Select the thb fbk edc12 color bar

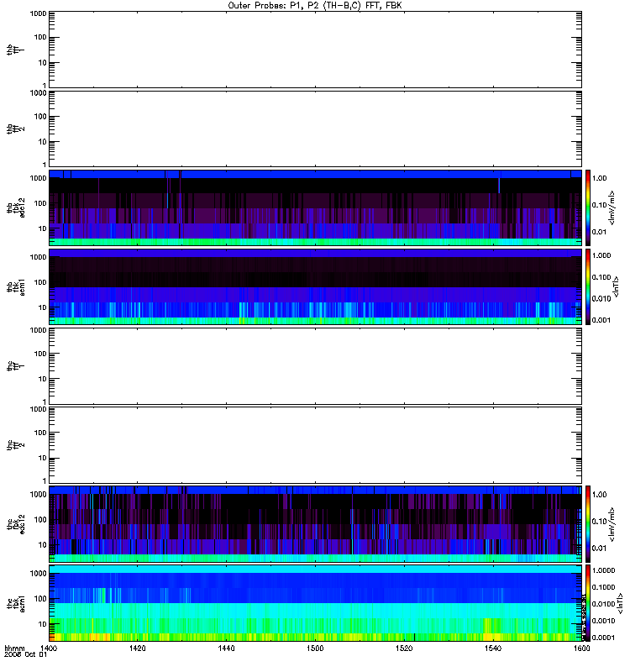click(588, 207)
